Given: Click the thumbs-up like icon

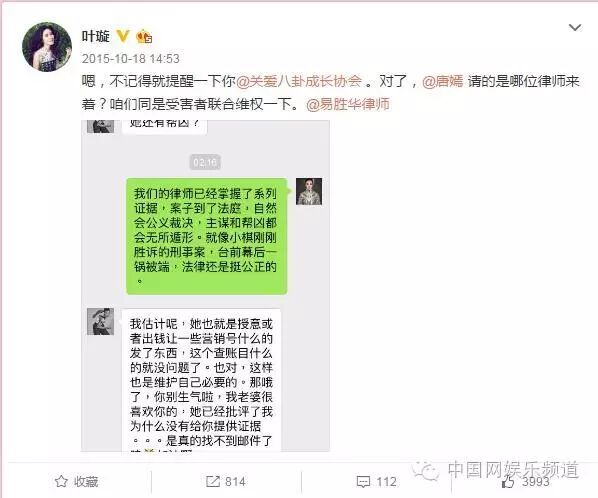Looking at the screenshot, I should (x=508, y=482).
